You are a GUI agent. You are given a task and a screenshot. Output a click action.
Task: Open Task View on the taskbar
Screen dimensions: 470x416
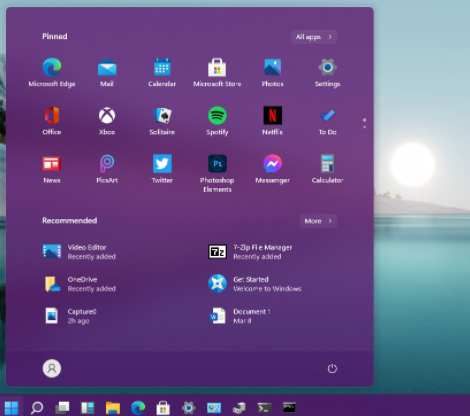(x=62, y=407)
